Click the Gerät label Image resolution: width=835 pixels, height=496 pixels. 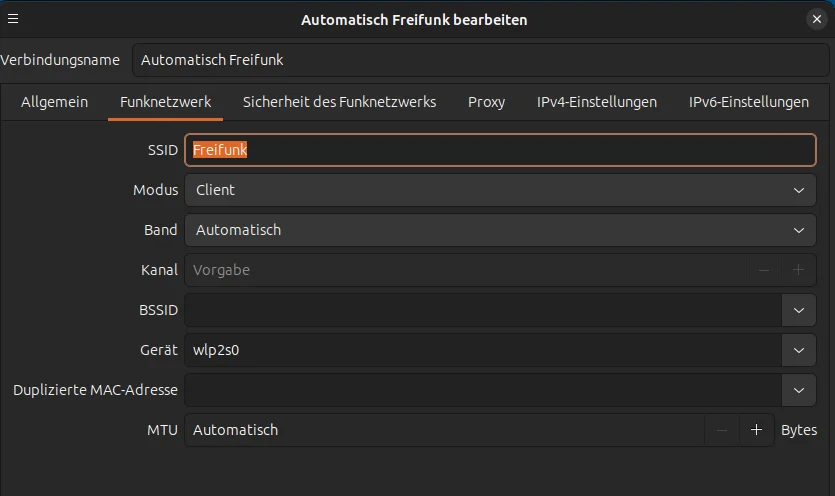(159, 350)
